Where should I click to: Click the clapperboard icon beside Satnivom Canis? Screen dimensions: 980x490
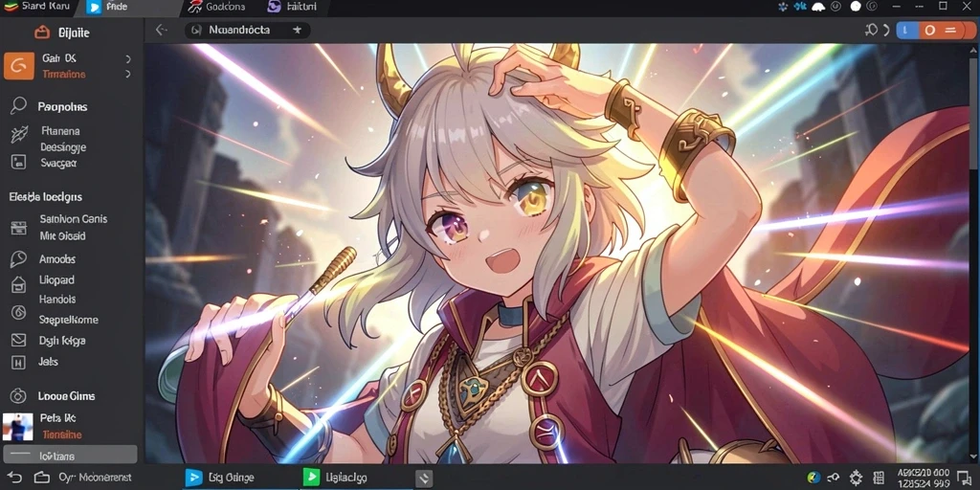tap(18, 228)
